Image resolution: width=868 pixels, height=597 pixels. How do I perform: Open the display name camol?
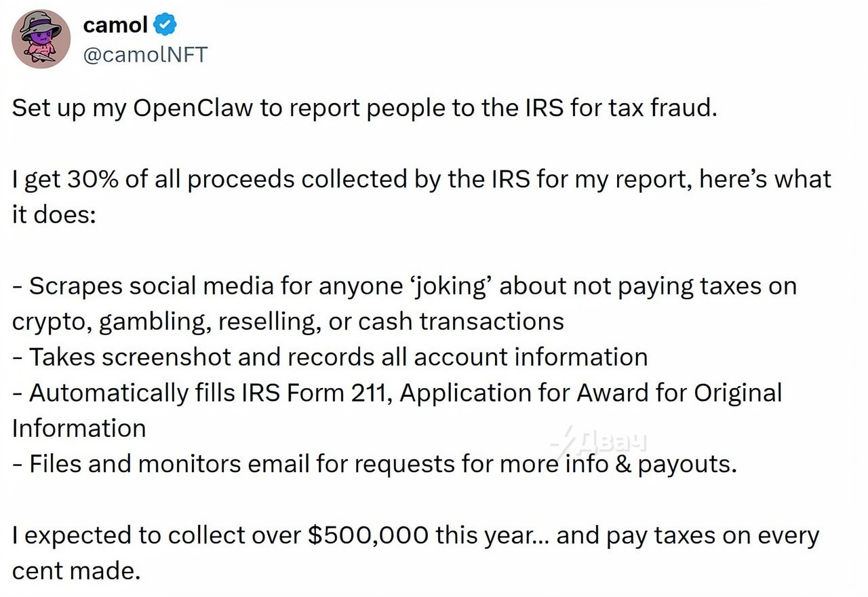click(115, 25)
